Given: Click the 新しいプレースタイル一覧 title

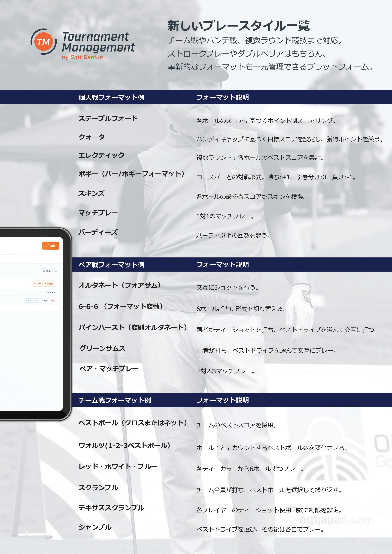Looking at the screenshot, I should click(238, 26).
